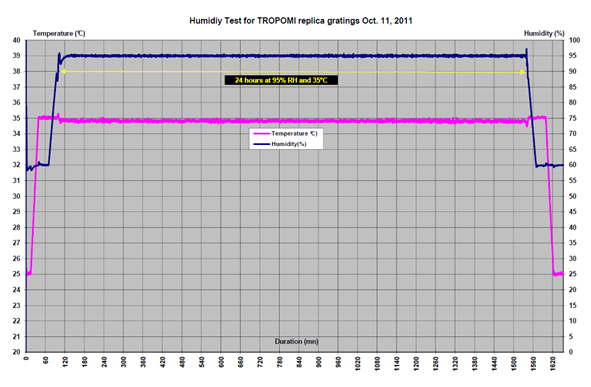Viewport: 591px width, 387px height.
Task: Click the 0 tick label on x-axis
Action: 26,358
